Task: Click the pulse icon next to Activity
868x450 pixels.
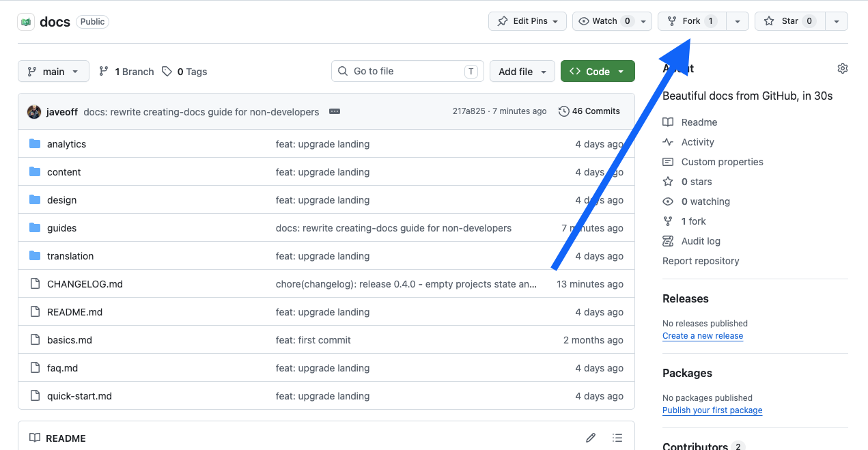Action: (x=668, y=142)
